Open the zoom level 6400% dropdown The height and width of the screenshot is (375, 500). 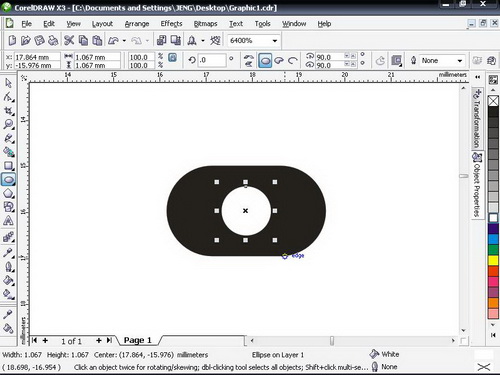coord(275,41)
